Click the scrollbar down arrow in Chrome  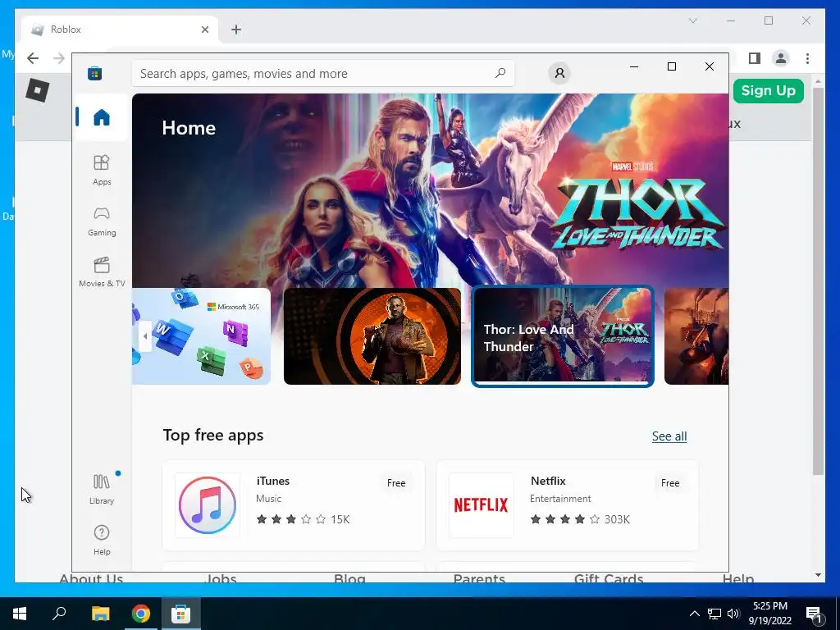[x=818, y=575]
